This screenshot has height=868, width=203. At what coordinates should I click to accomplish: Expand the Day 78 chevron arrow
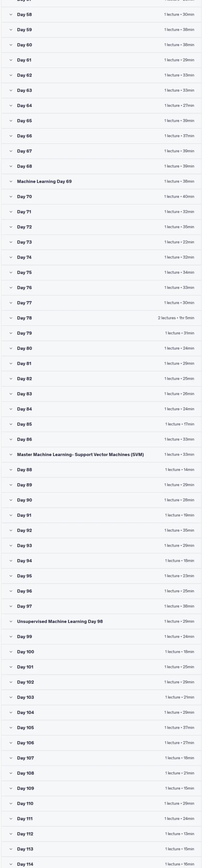pyautogui.click(x=11, y=318)
